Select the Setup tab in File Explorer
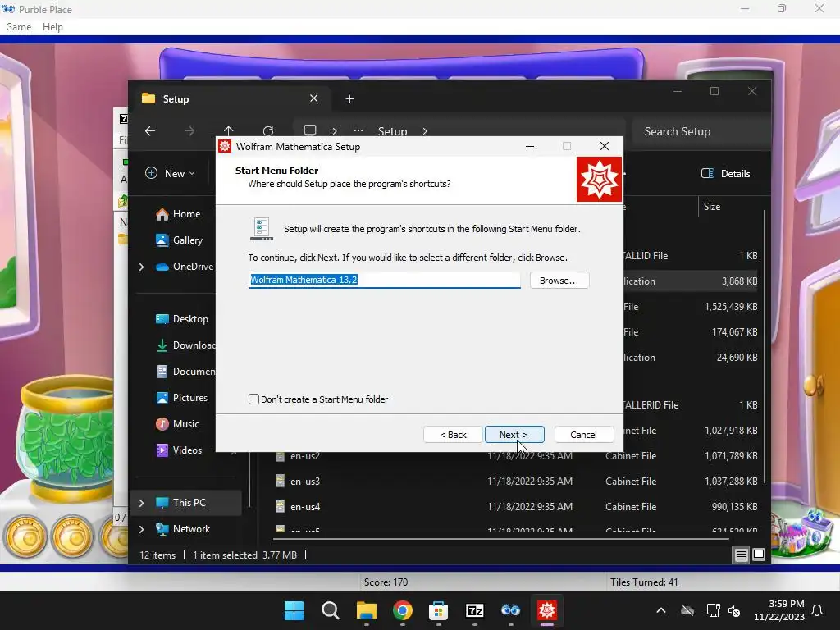 tap(225, 99)
